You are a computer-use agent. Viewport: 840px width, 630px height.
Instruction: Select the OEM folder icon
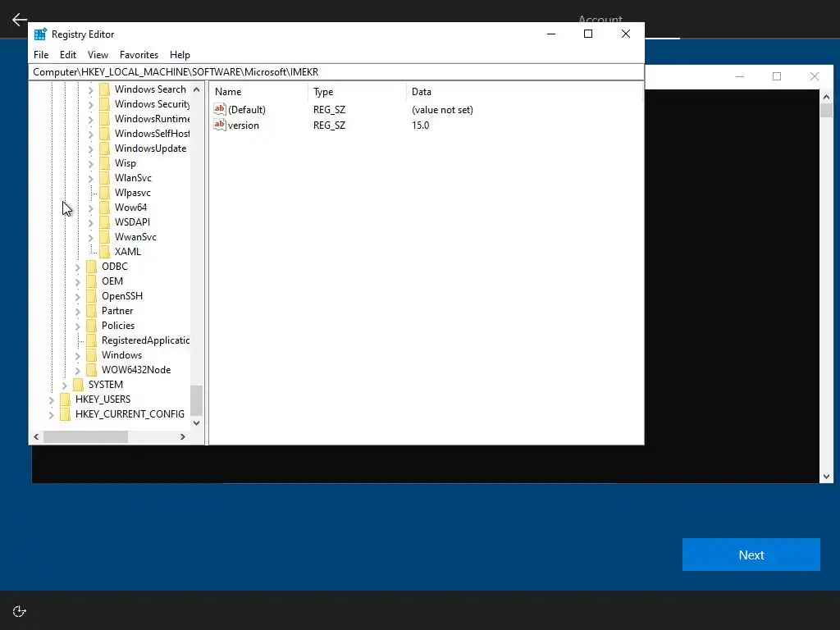(x=92, y=281)
